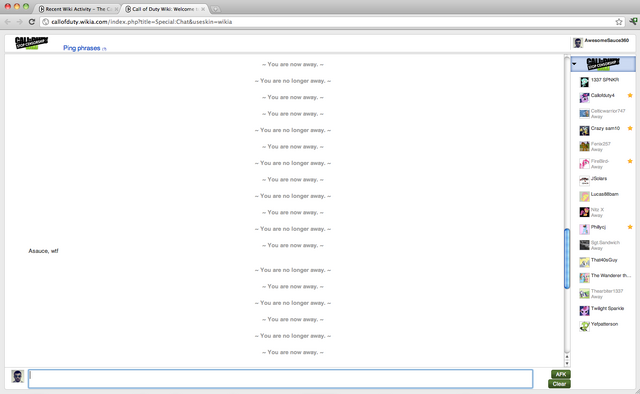Click The Wanderer's avatar

(584, 278)
